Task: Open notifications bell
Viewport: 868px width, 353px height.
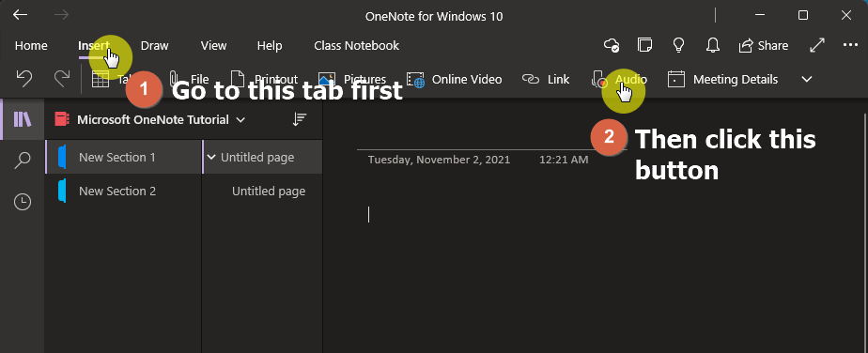Action: tap(713, 45)
